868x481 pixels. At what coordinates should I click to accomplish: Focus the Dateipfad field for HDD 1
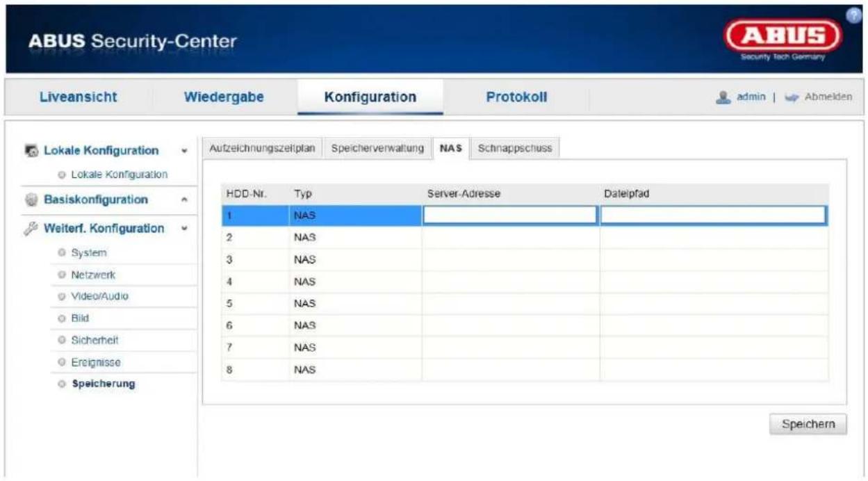(713, 215)
